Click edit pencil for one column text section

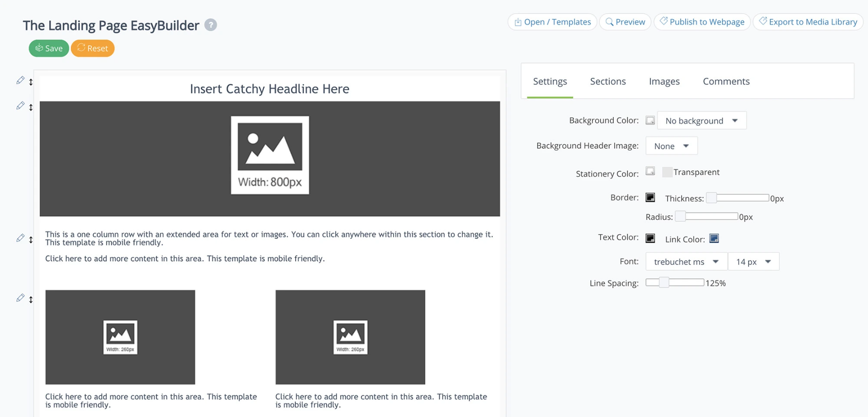pos(20,238)
